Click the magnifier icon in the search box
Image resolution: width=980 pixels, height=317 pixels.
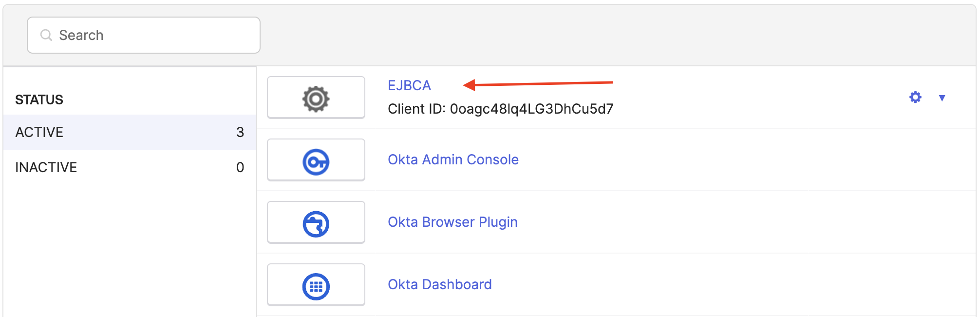point(46,35)
